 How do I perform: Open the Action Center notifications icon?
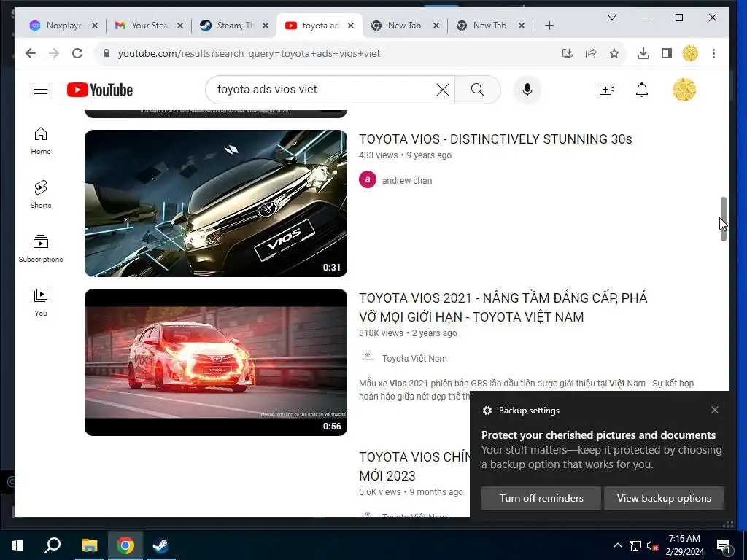click(x=723, y=545)
